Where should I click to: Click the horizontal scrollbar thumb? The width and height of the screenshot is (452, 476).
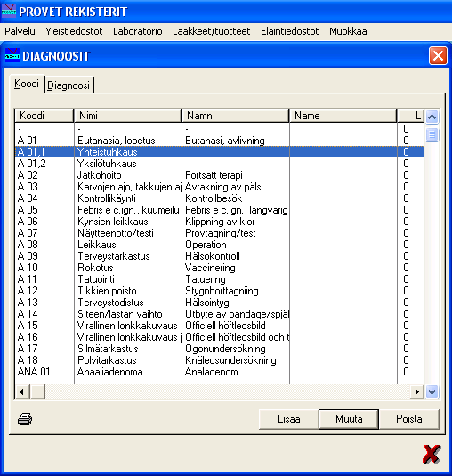(x=37, y=391)
